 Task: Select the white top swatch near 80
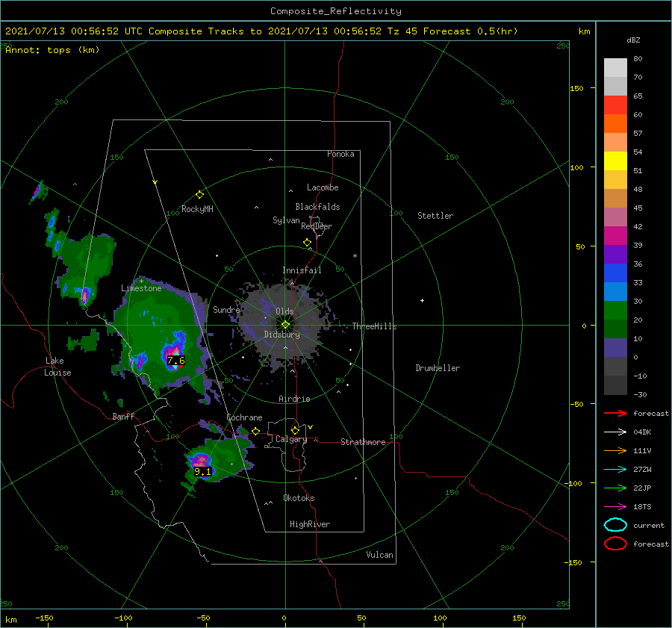615,68
